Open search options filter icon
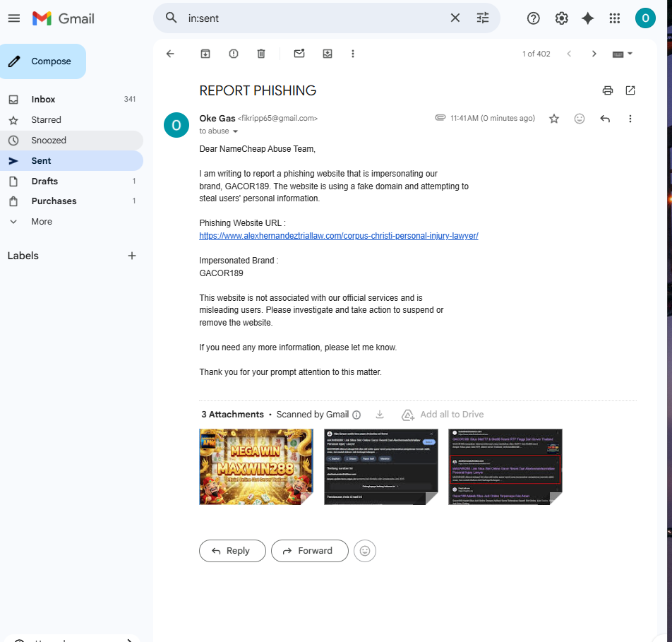 (x=483, y=18)
